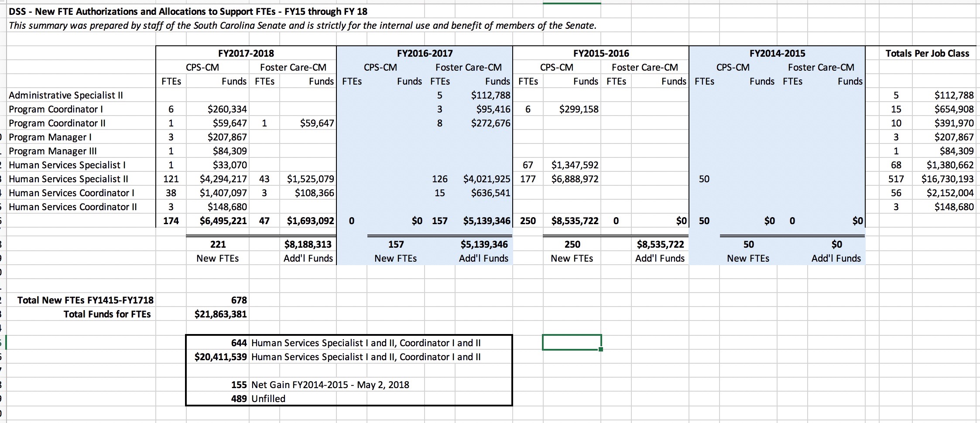The image size is (980, 423).
Task: Select the 489 unfilled count cell
Action: (x=239, y=399)
